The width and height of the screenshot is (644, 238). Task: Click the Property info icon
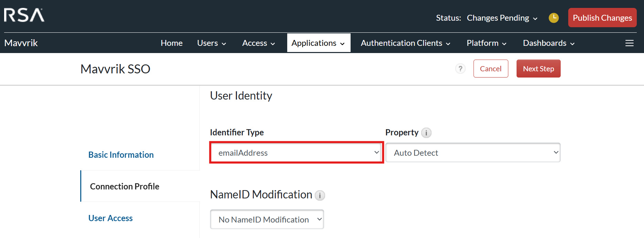coord(426,133)
